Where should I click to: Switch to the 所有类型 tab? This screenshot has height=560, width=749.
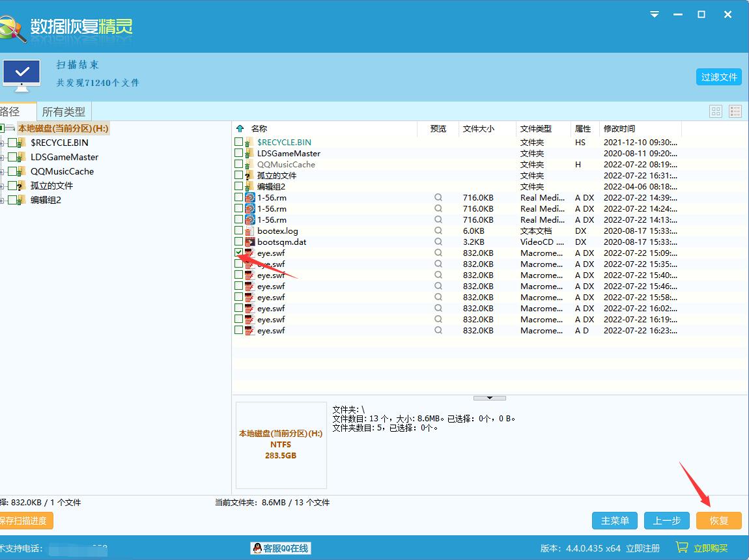pyautogui.click(x=63, y=111)
